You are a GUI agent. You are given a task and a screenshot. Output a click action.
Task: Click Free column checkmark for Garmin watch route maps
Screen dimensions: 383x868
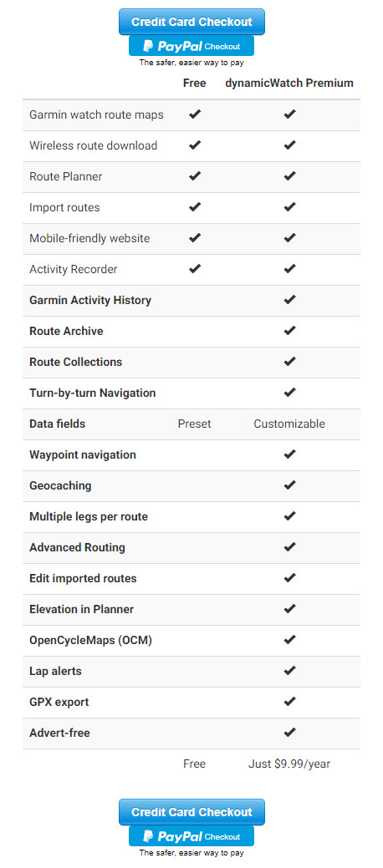click(x=195, y=114)
